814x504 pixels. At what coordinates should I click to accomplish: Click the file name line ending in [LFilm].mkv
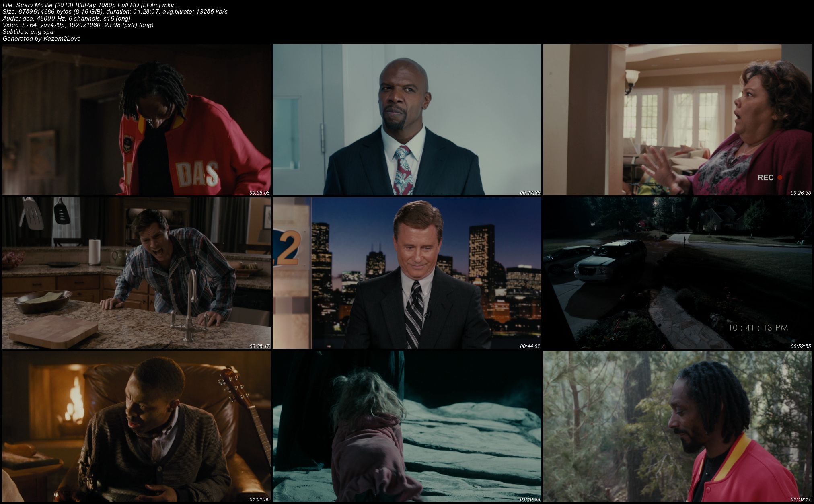pyautogui.click(x=88, y=4)
